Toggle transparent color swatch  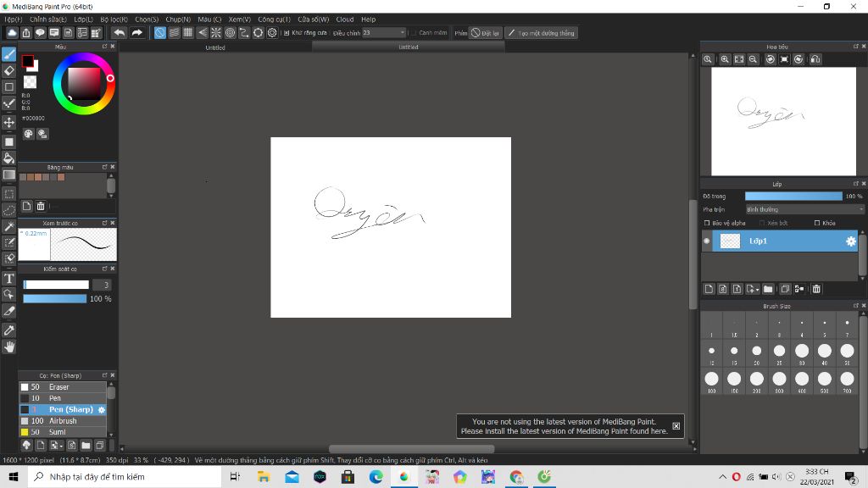click(30, 82)
